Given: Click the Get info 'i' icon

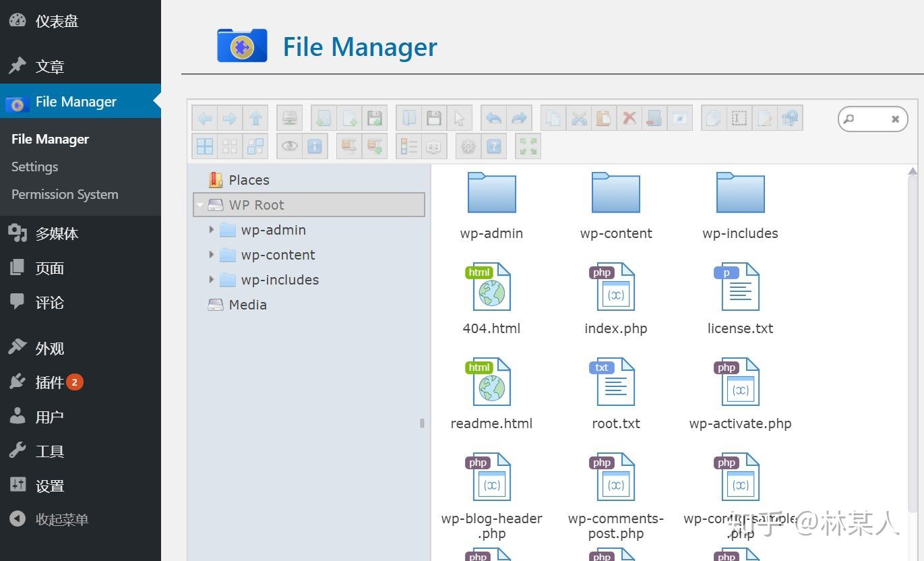Looking at the screenshot, I should pos(315,146).
